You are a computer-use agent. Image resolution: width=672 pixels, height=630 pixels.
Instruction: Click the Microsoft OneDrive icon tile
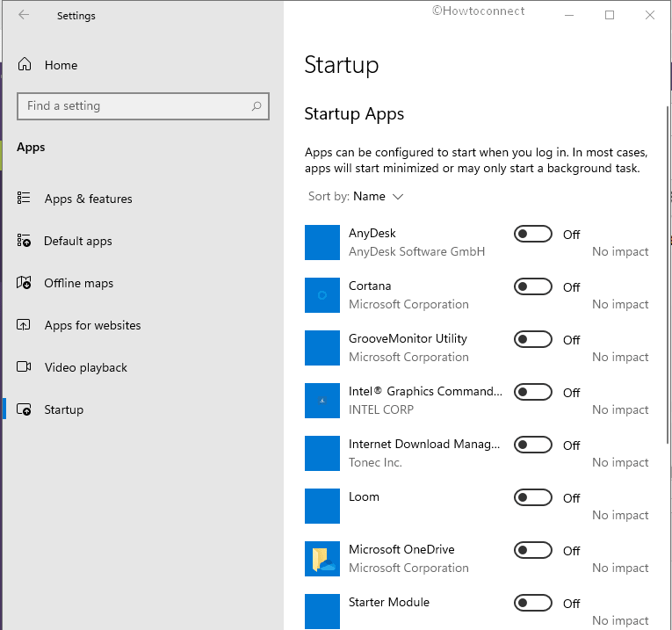point(322,559)
